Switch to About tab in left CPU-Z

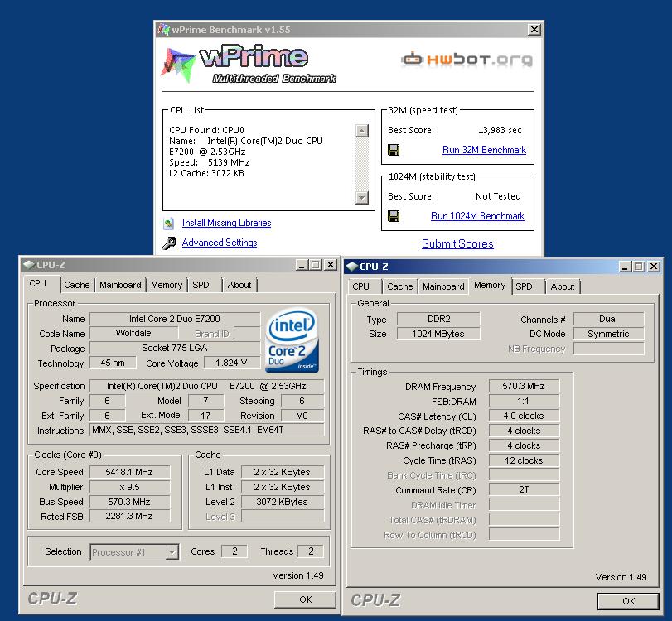coord(239,285)
